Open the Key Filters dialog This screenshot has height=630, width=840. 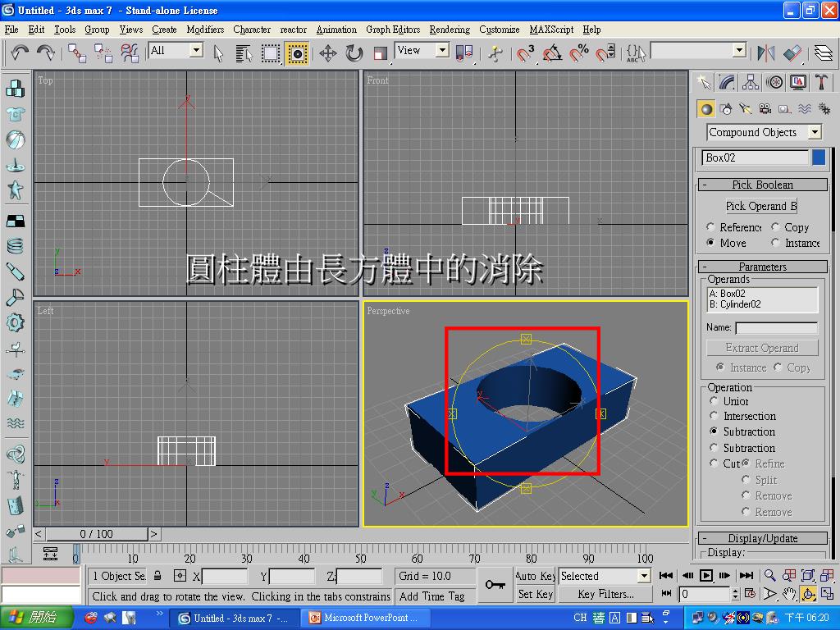(x=605, y=594)
